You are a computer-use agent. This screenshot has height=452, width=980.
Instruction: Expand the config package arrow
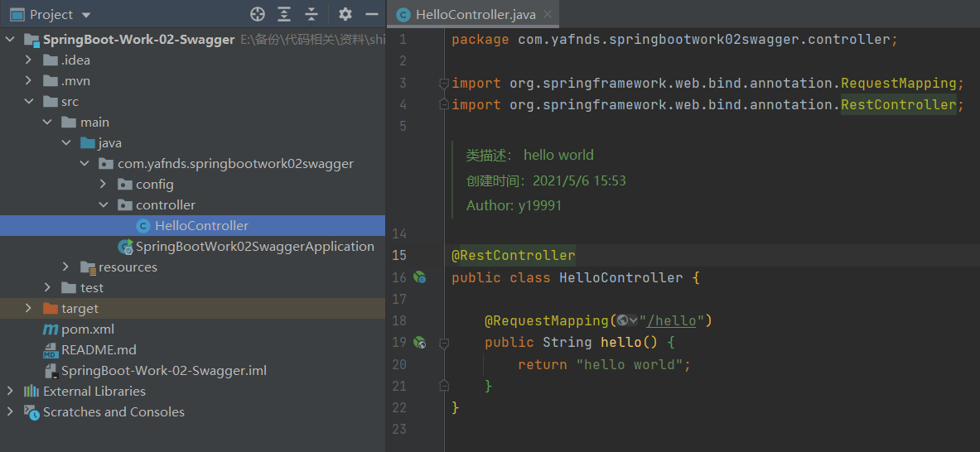coord(103,184)
